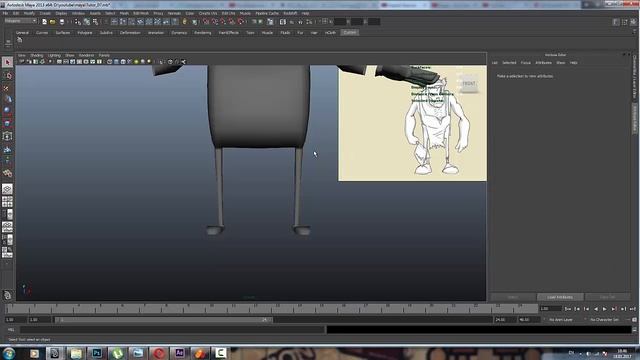Click the viewport Select Camera icon

click(x=22, y=62)
